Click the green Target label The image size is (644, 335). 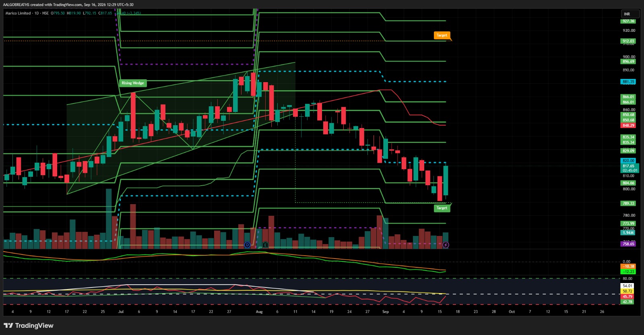tap(442, 208)
